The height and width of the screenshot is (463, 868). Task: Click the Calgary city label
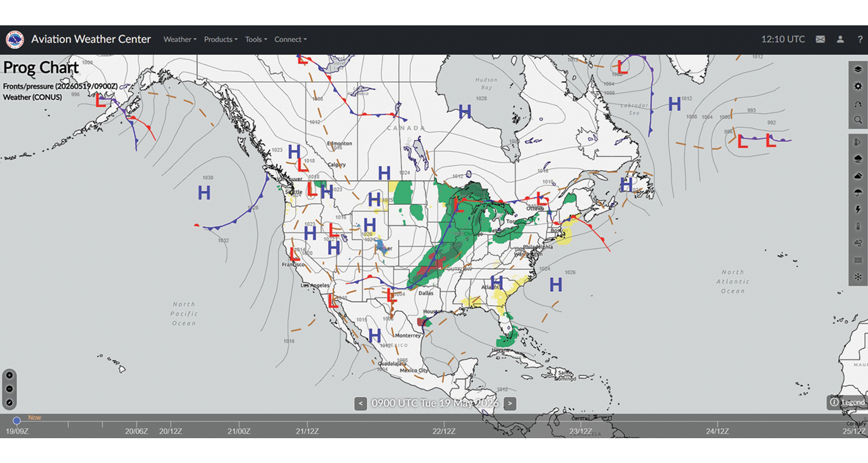click(x=336, y=164)
